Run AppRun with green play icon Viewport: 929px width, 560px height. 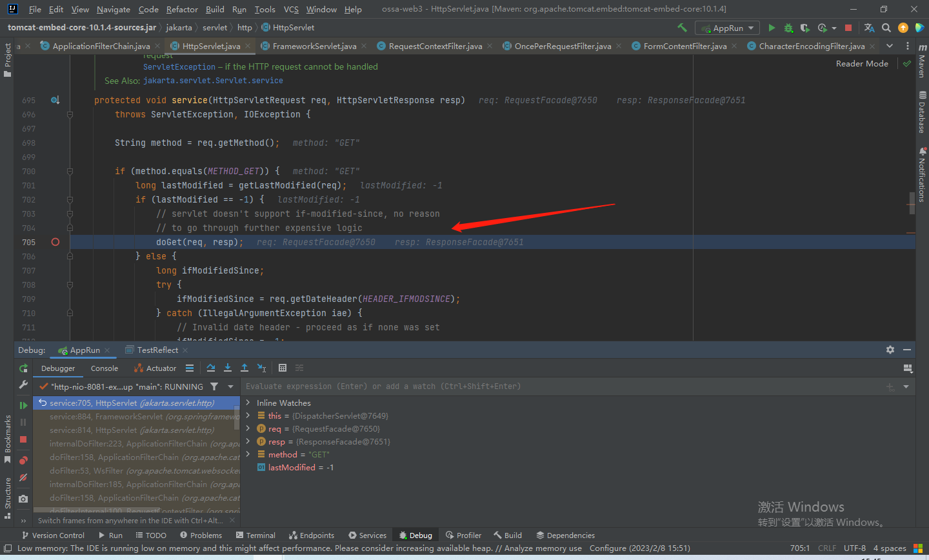772,28
